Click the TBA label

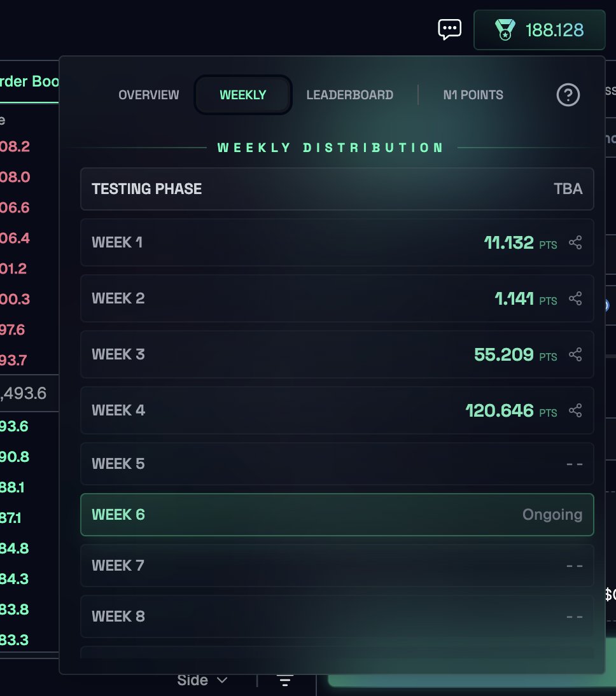(568, 189)
